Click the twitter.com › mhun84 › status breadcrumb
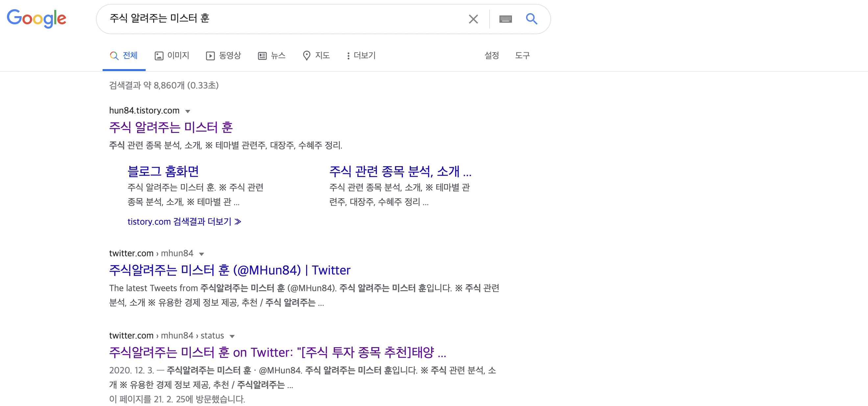Viewport: 868px width, 406px height. 166,336
